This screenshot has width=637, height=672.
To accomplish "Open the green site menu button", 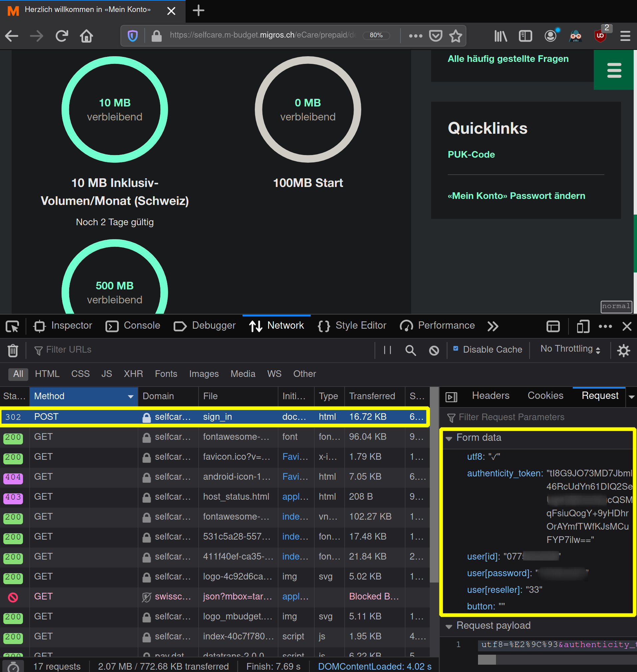I will click(x=614, y=70).
